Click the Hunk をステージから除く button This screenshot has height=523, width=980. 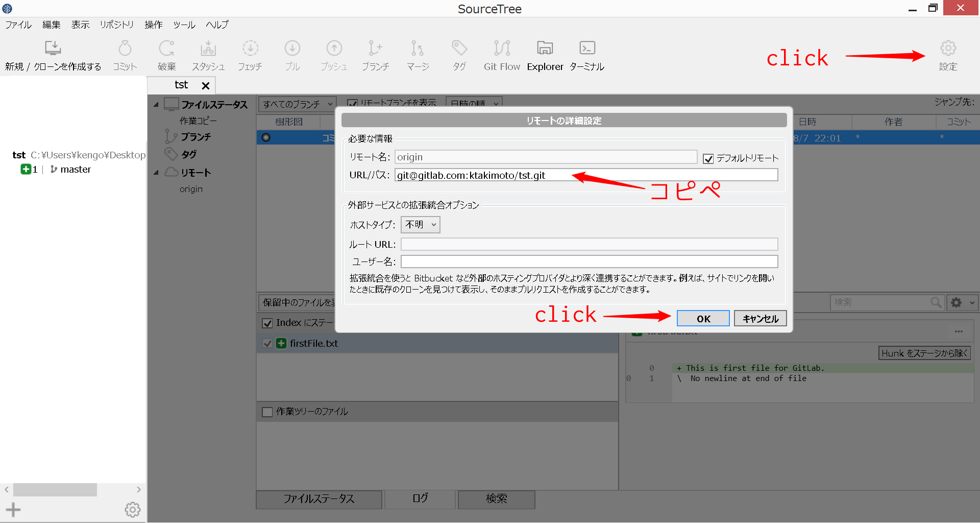pyautogui.click(x=924, y=353)
